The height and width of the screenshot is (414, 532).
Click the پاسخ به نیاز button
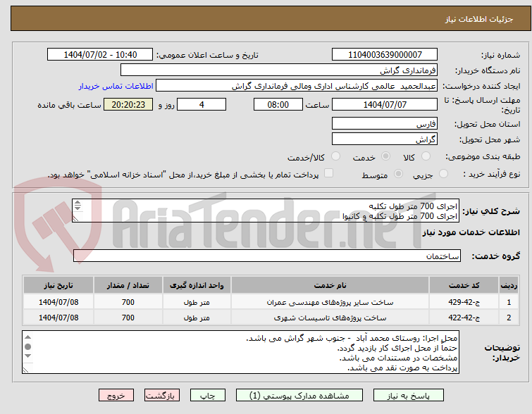point(409,396)
